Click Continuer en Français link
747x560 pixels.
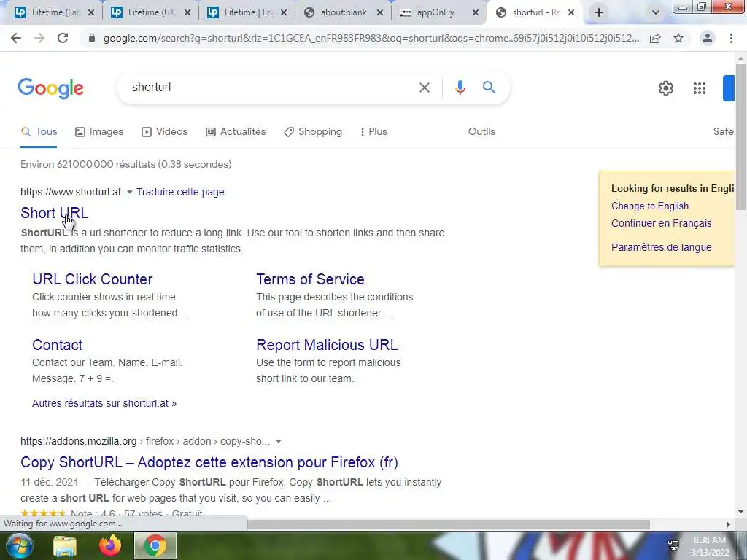pyautogui.click(x=661, y=223)
